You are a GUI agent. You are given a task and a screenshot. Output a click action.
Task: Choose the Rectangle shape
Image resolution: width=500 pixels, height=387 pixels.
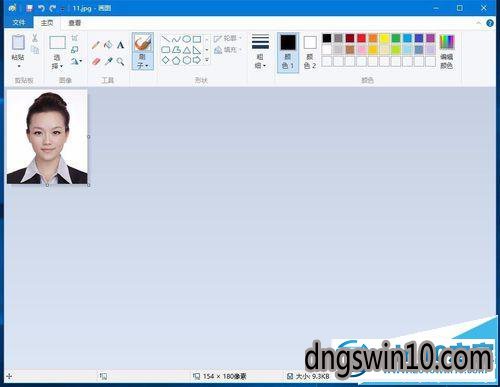point(197,39)
